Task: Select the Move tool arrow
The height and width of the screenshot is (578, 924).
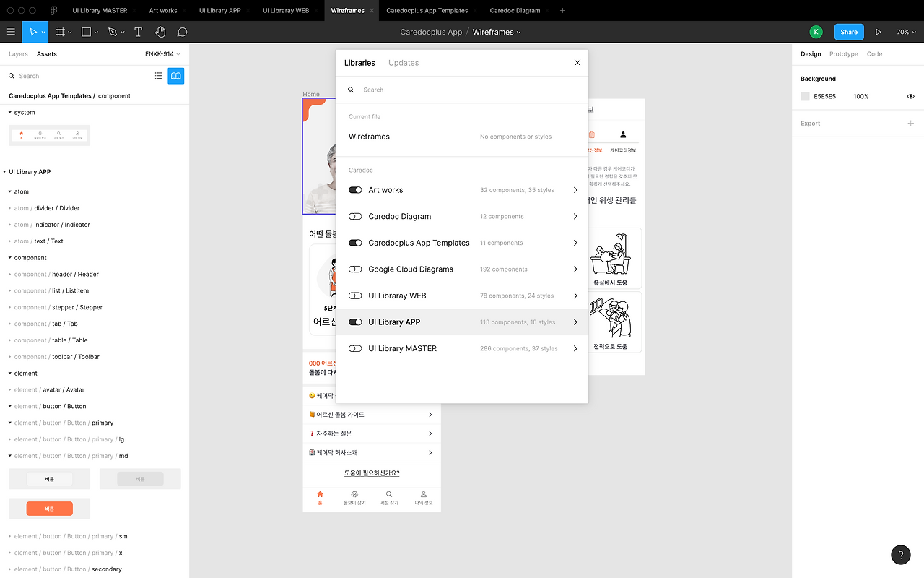Action: coord(32,32)
